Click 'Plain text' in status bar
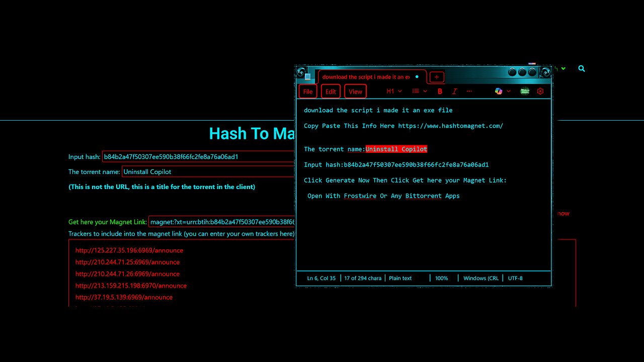Screen dimensions: 644x362 (400, 278)
